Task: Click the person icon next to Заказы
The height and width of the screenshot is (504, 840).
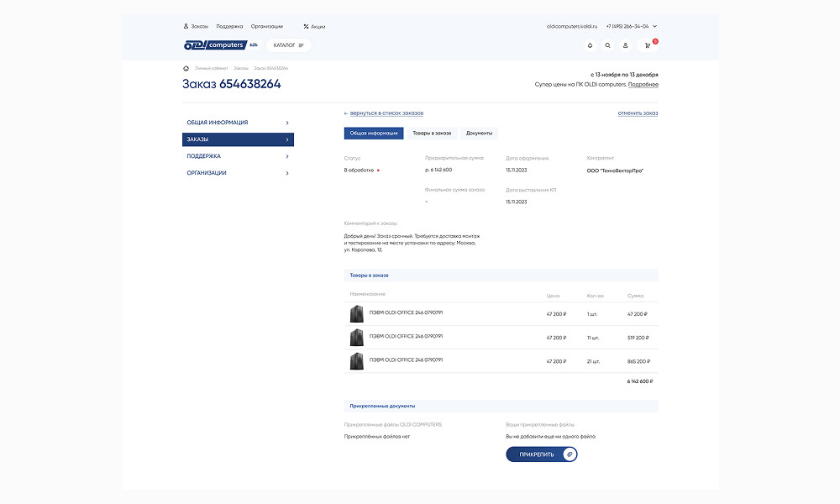Action: coord(186,26)
